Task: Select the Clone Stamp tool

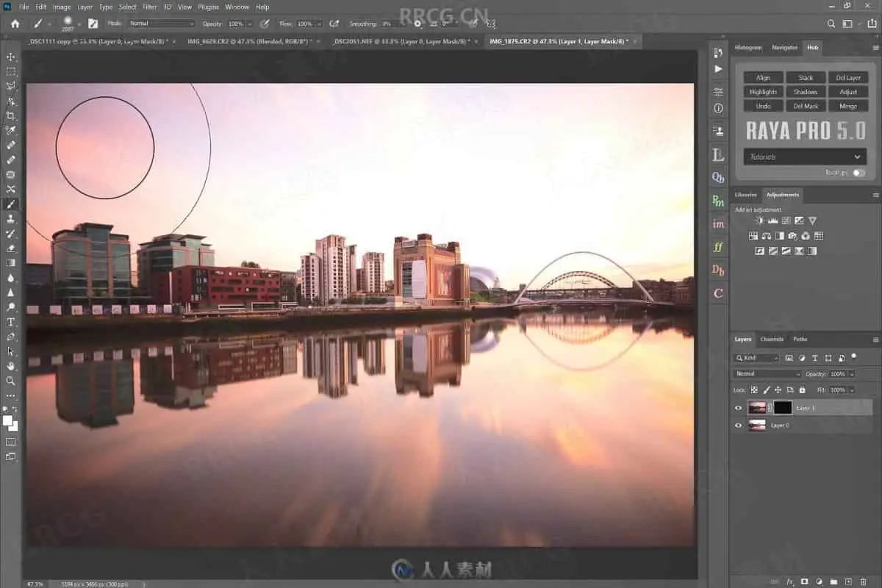Action: point(11,218)
